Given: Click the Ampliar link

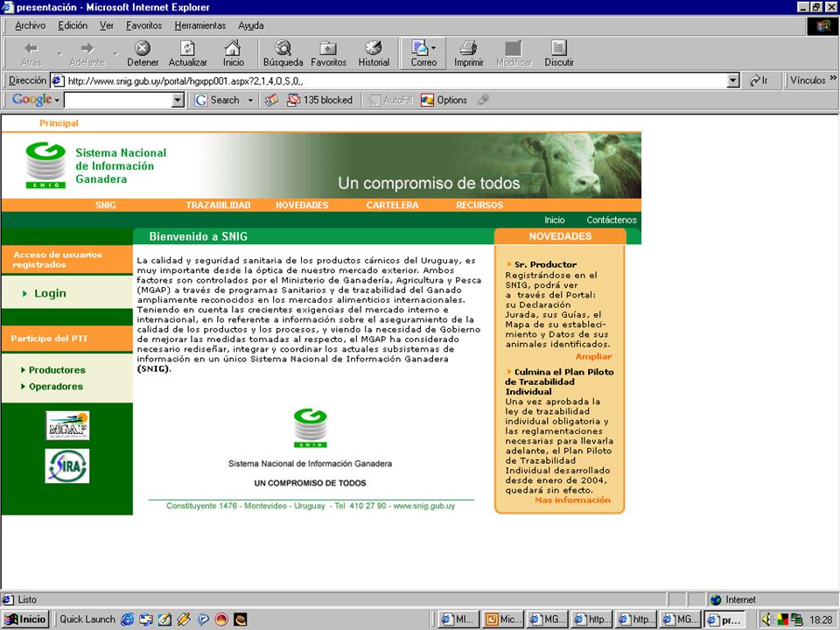Looking at the screenshot, I should click(593, 357).
